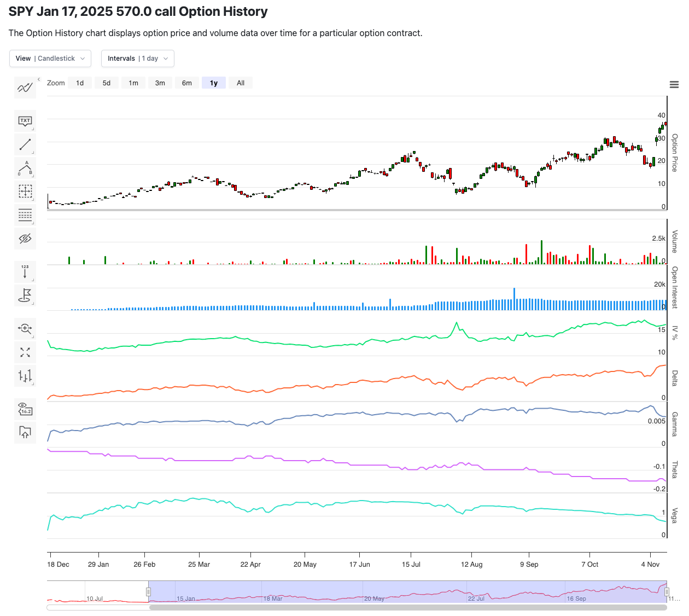Click the 'SPY Jan 17, 2025 570.0 call' heading
689x616 pixels.
pos(138,11)
